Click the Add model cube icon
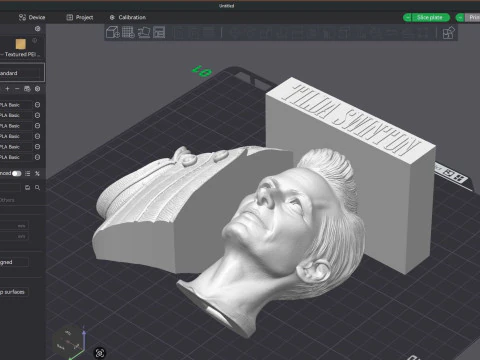This screenshot has height=360, width=480. [x=113, y=32]
